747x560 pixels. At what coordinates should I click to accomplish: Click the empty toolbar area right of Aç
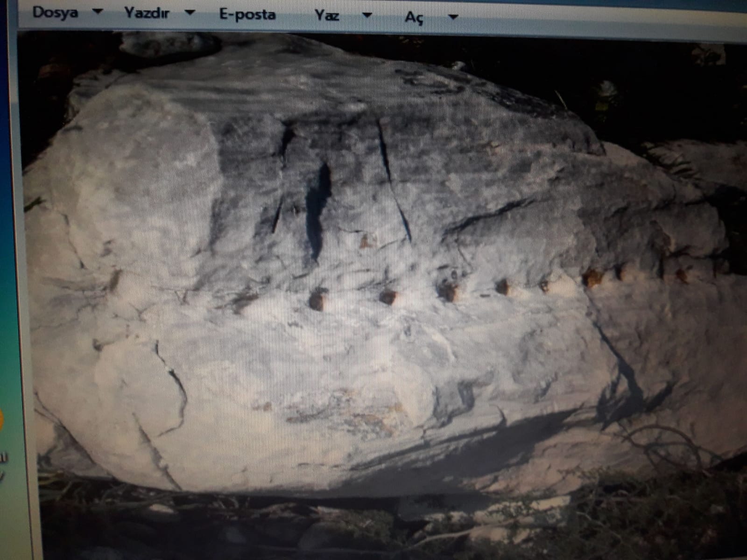pos(584,19)
